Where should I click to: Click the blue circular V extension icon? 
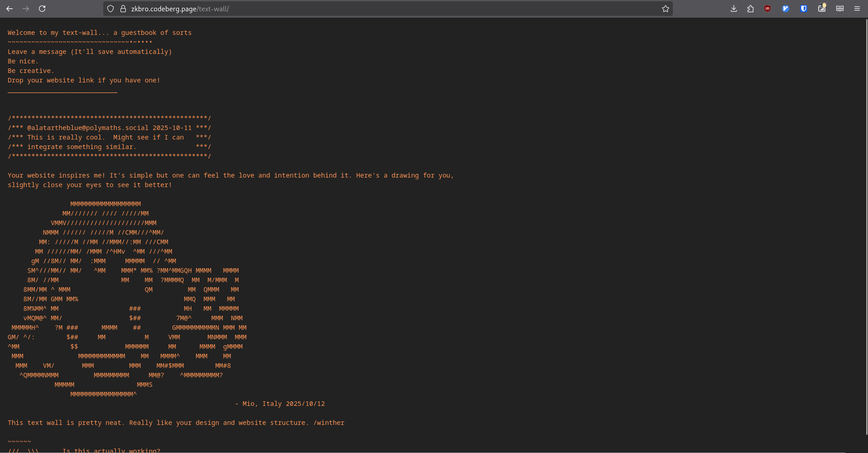tap(786, 9)
